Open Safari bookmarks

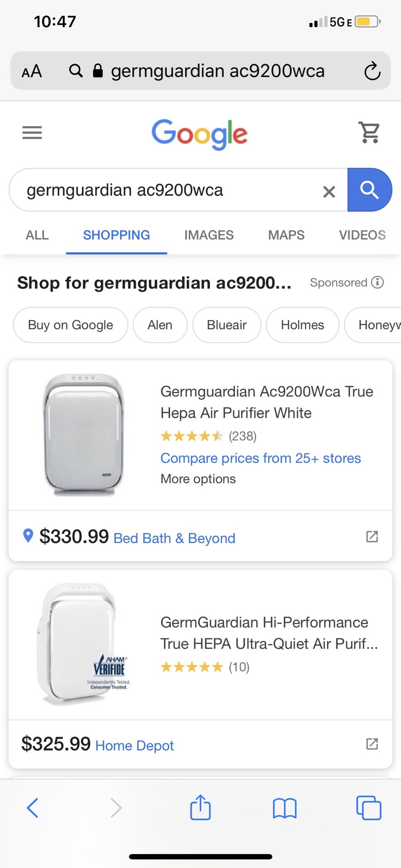[284, 808]
